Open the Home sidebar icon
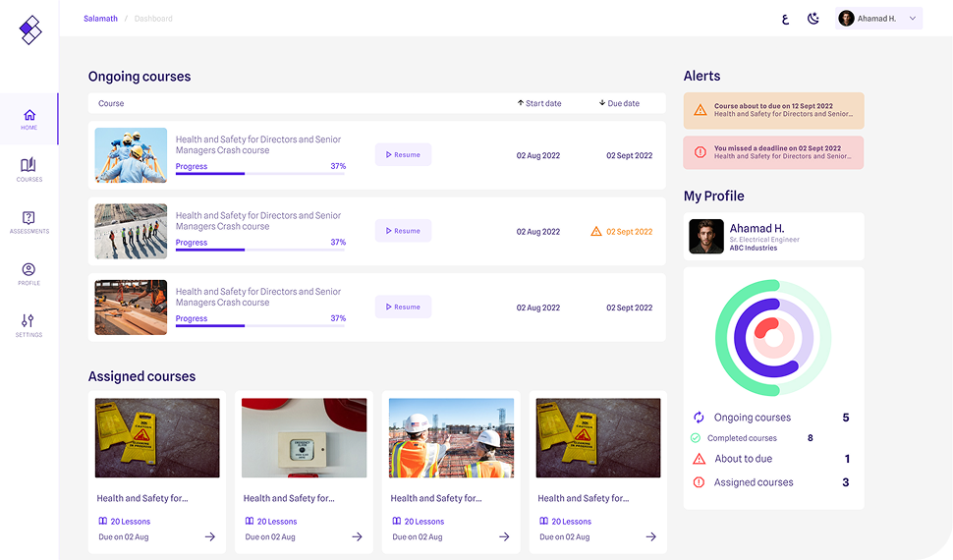953x560 pixels. click(x=29, y=116)
